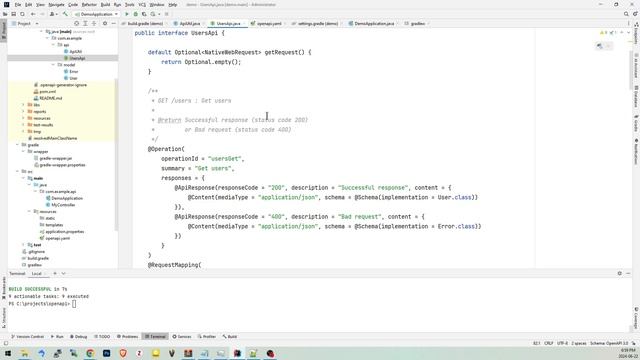Expand the reports folder
Screen dimensions: 640x360
[23, 111]
